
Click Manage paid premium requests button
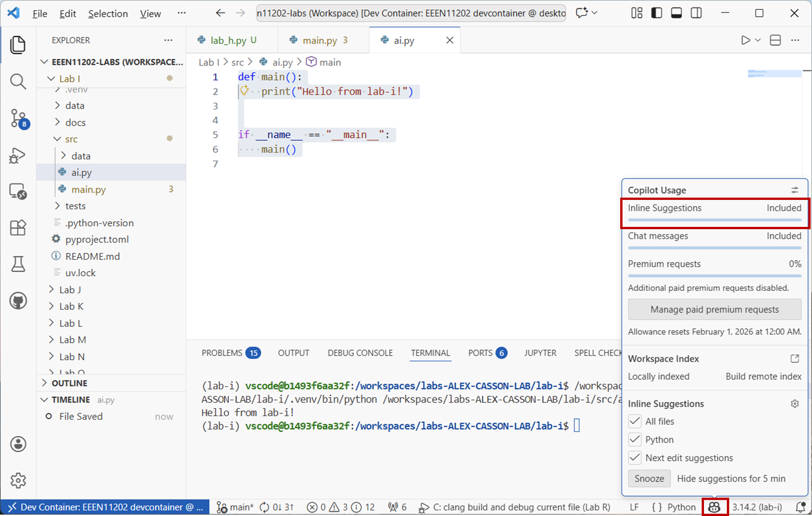click(714, 310)
